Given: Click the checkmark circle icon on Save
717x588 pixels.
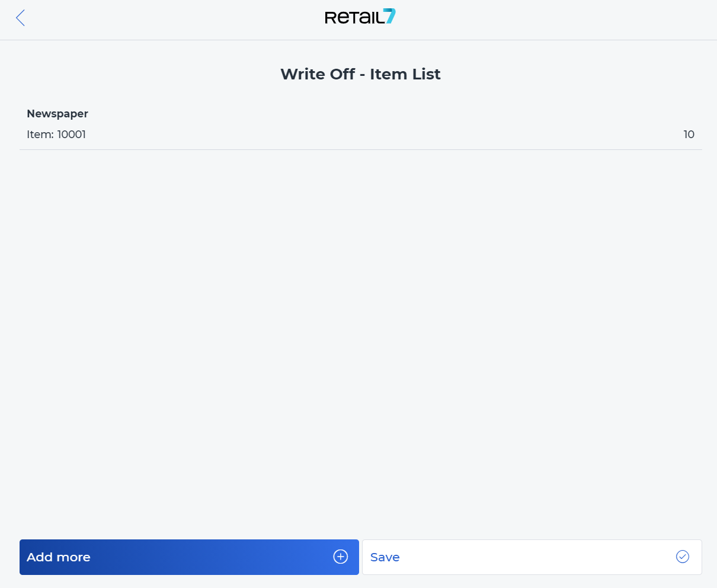Looking at the screenshot, I should 683,557.
